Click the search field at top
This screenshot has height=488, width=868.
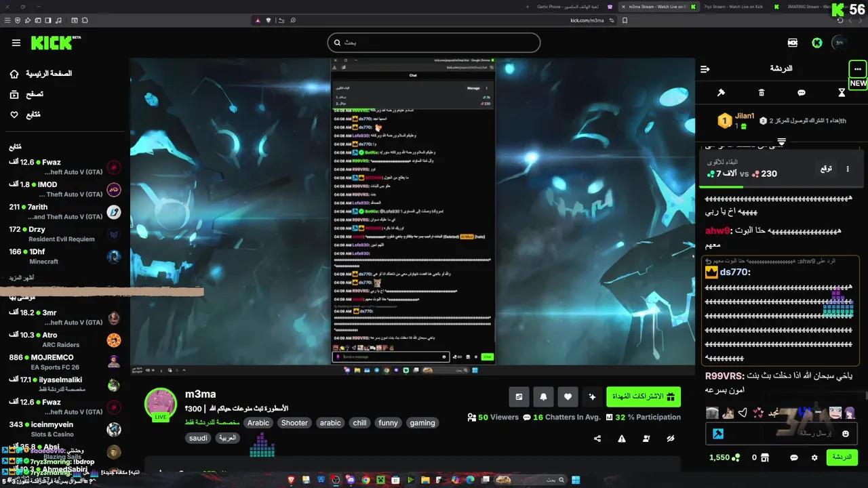(434, 43)
